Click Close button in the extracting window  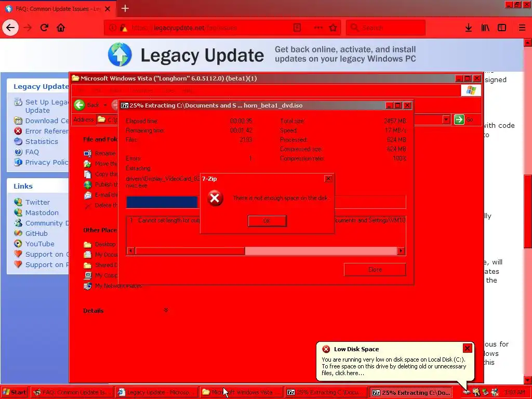(x=375, y=270)
